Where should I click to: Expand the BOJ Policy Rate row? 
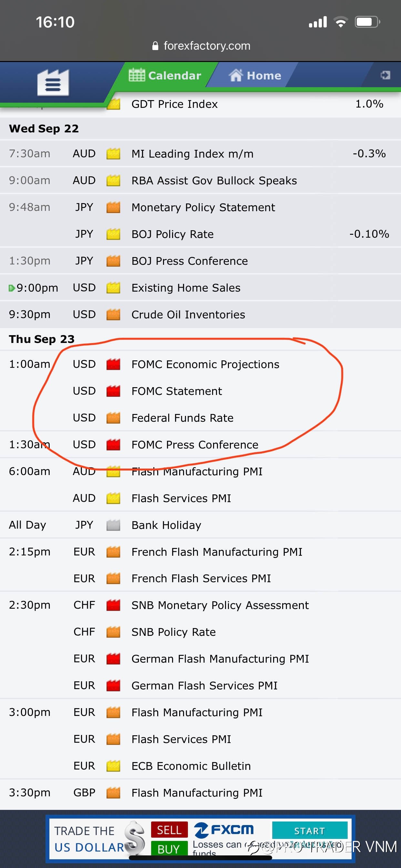point(200,234)
